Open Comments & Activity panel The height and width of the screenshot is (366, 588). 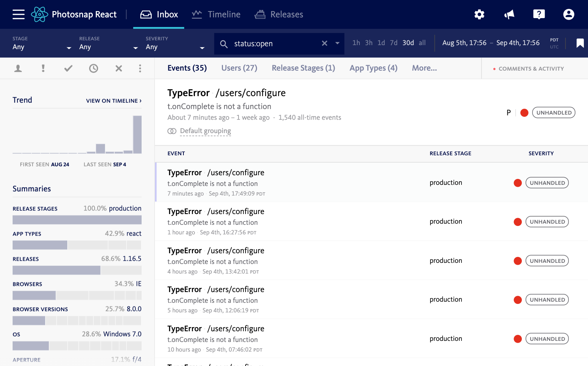click(x=528, y=69)
